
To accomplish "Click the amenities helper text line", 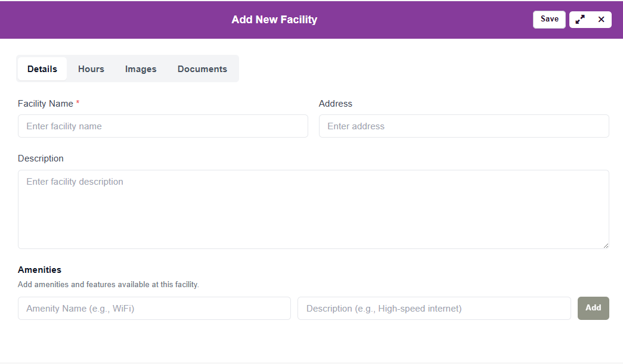I will tap(108, 285).
